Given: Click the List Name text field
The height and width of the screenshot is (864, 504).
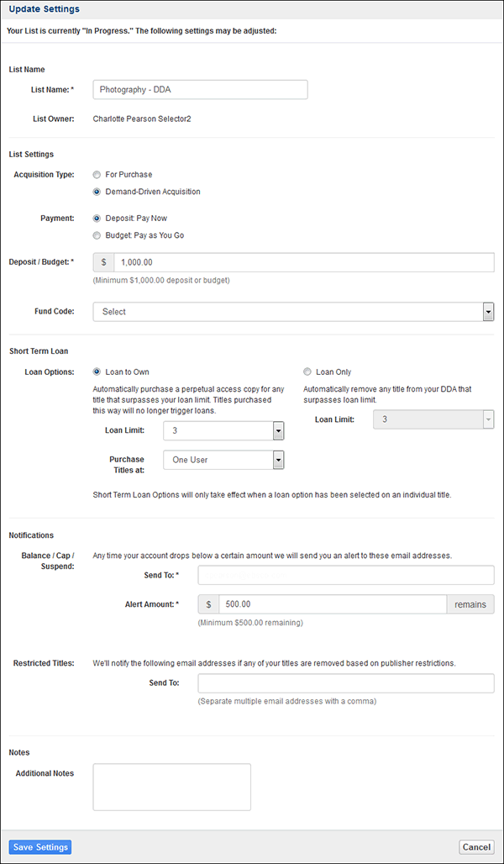Looking at the screenshot, I should click(201, 90).
